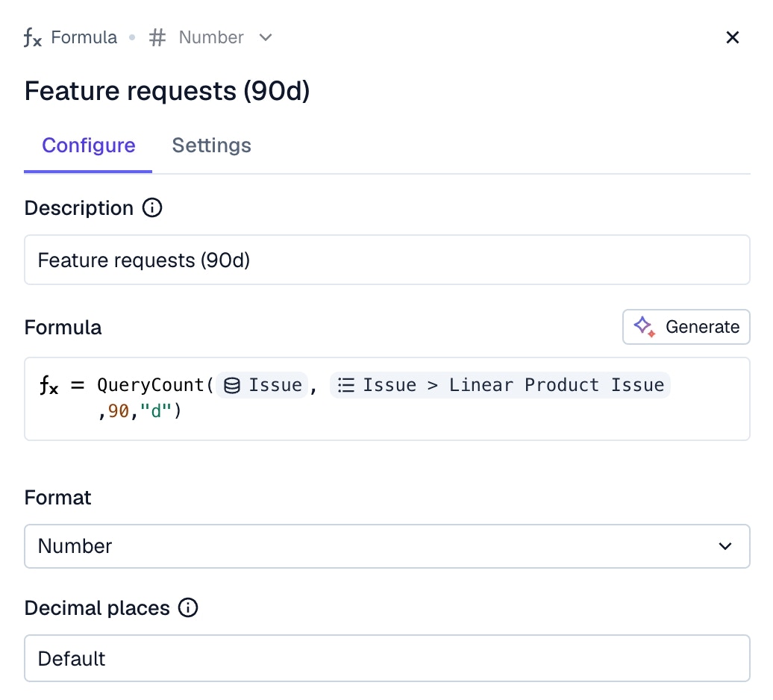This screenshot has width=773, height=700.
Task: Open the Format dropdown
Action: coord(386,546)
